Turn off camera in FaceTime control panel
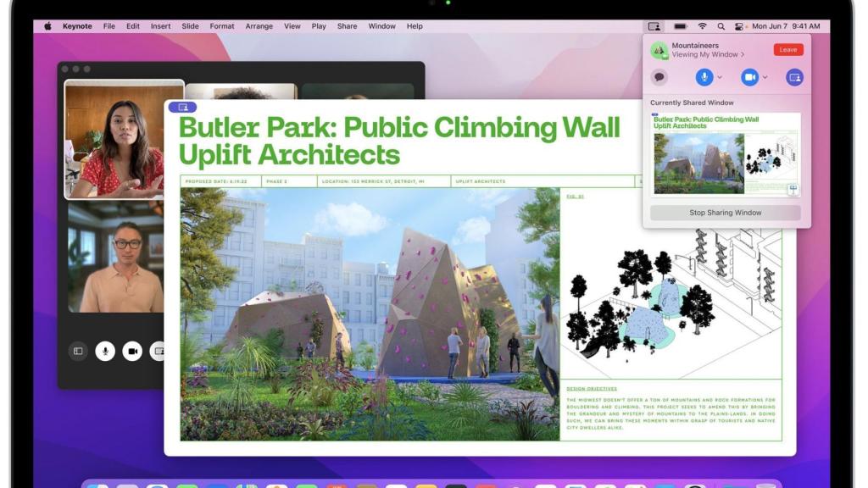 coord(749,77)
